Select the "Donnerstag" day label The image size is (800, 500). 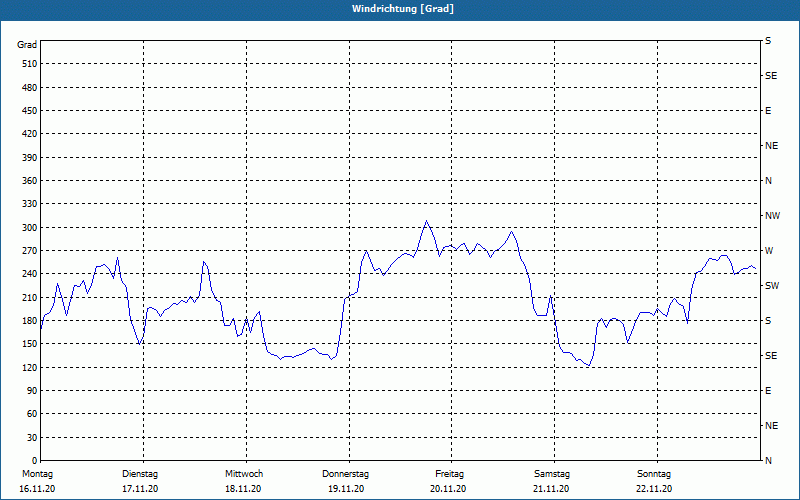345,474
